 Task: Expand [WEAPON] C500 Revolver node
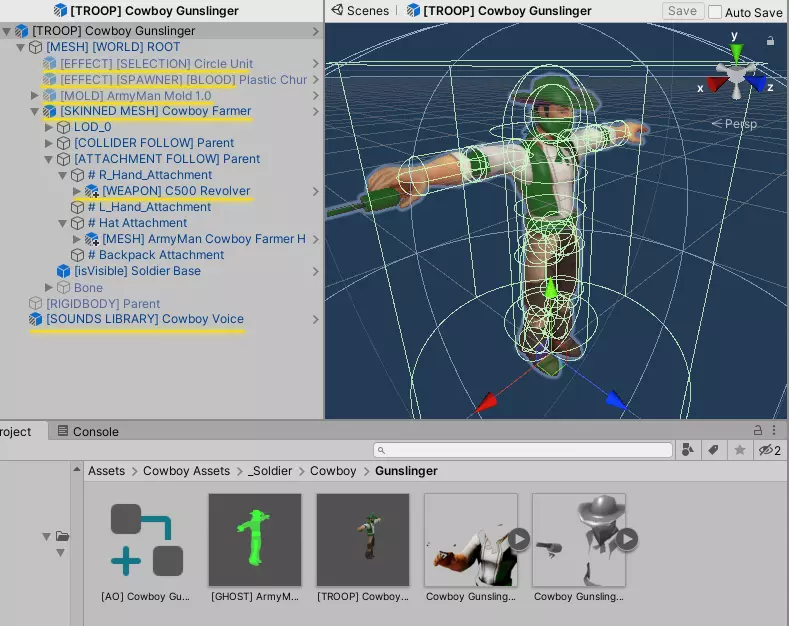(x=76, y=191)
